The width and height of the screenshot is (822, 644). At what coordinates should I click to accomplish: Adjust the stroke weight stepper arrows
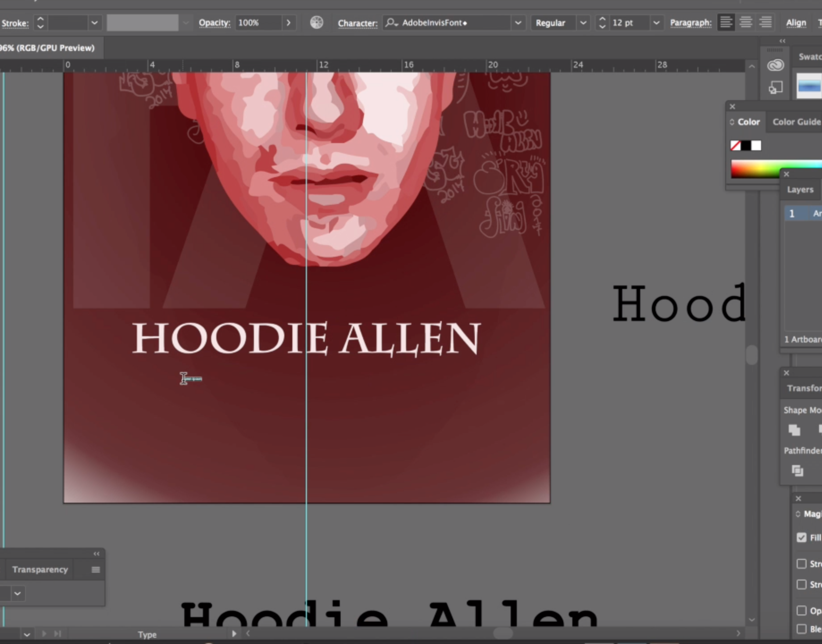40,23
